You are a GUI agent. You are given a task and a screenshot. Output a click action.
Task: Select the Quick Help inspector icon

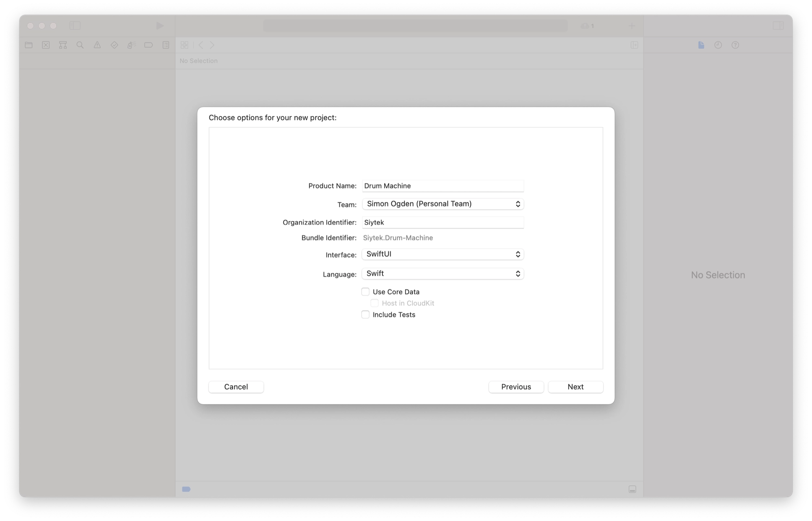735,45
